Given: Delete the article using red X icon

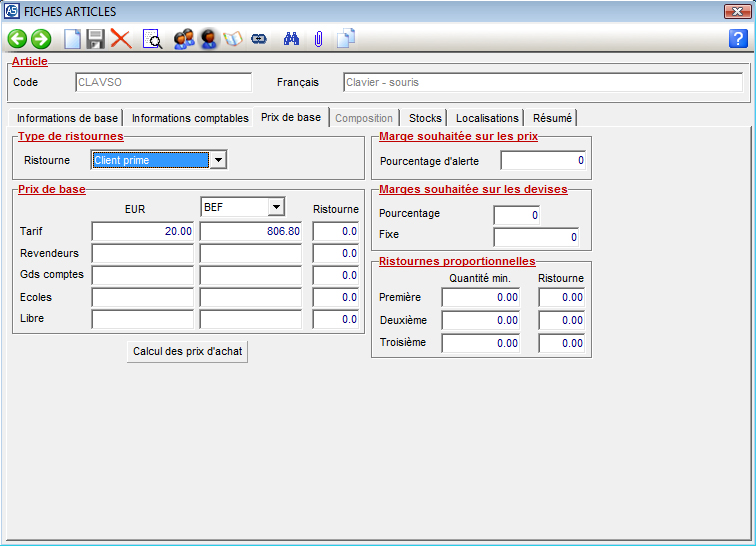Looking at the screenshot, I should pyautogui.click(x=121, y=39).
